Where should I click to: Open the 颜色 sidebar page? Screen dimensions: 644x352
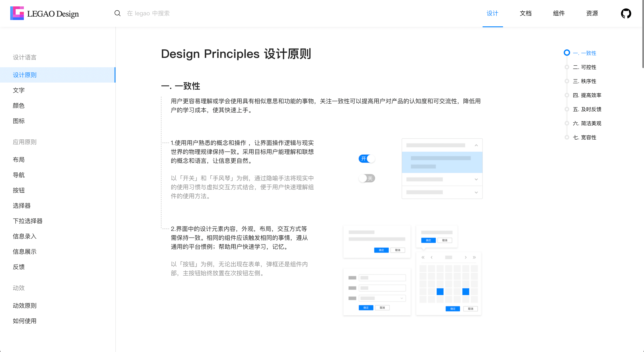[x=19, y=105]
